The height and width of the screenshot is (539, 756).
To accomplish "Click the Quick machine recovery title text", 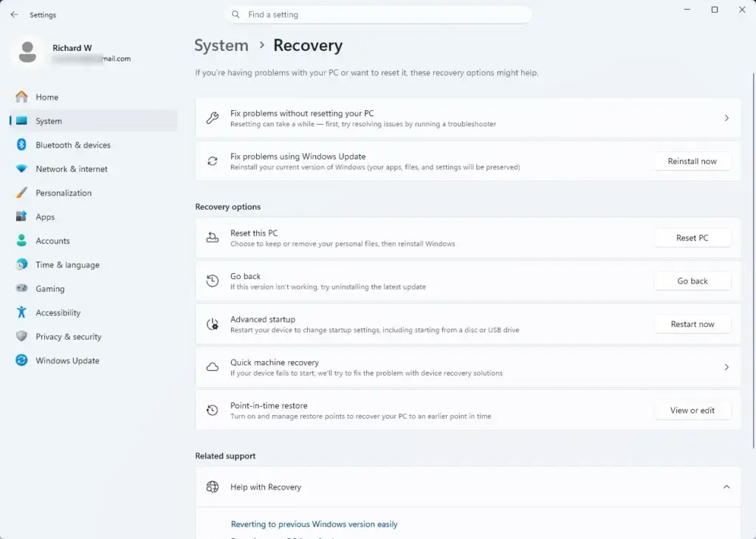I will [275, 363].
